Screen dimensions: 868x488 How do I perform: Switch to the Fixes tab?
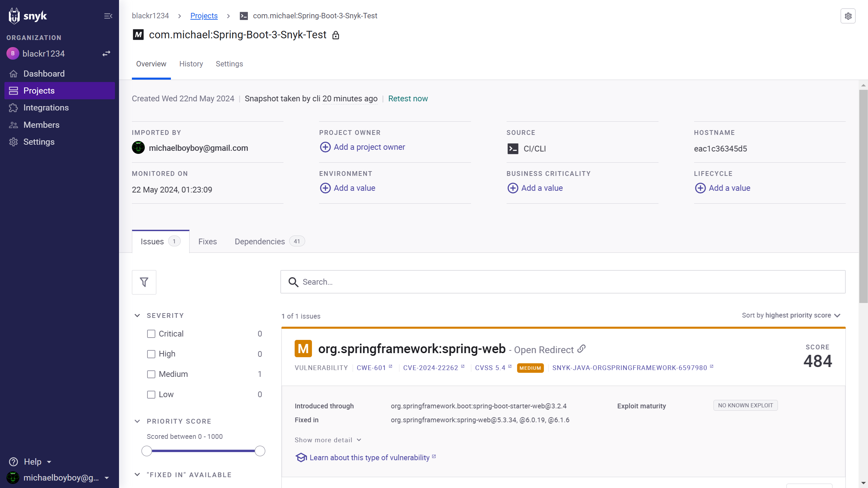coord(208,242)
